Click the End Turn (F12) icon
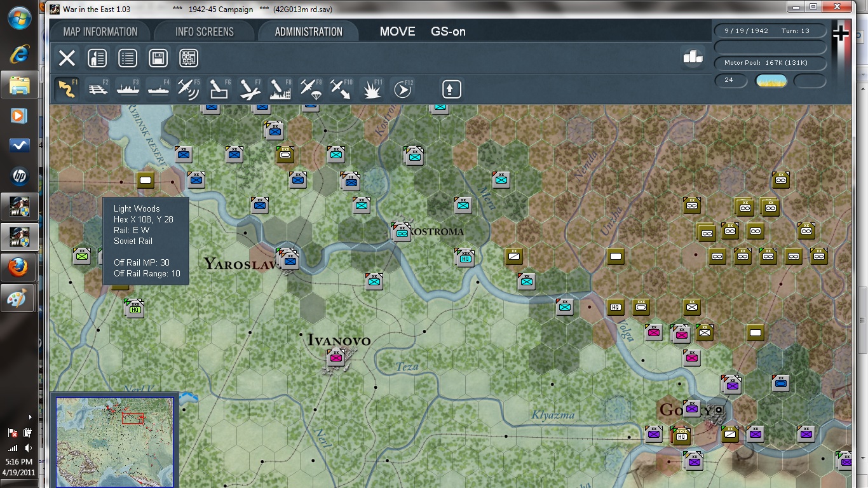The height and width of the screenshot is (488, 868). click(x=402, y=89)
